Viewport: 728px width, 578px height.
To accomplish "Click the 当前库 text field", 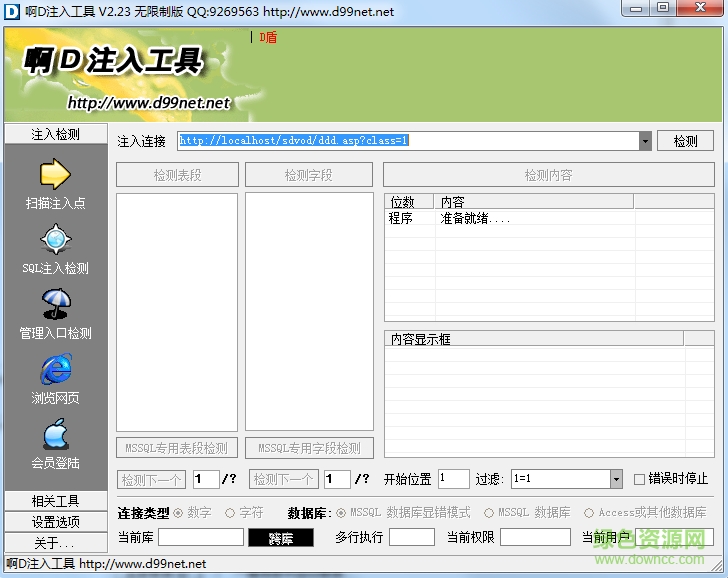I will pyautogui.click(x=200, y=537).
